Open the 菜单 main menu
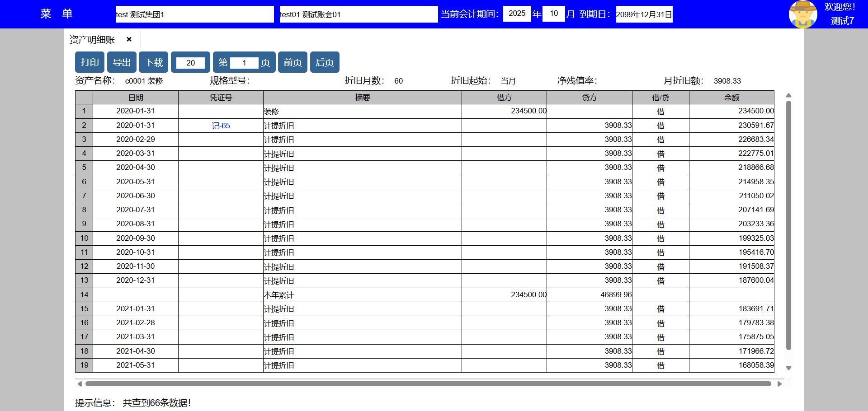This screenshot has width=868, height=411. pos(57,14)
